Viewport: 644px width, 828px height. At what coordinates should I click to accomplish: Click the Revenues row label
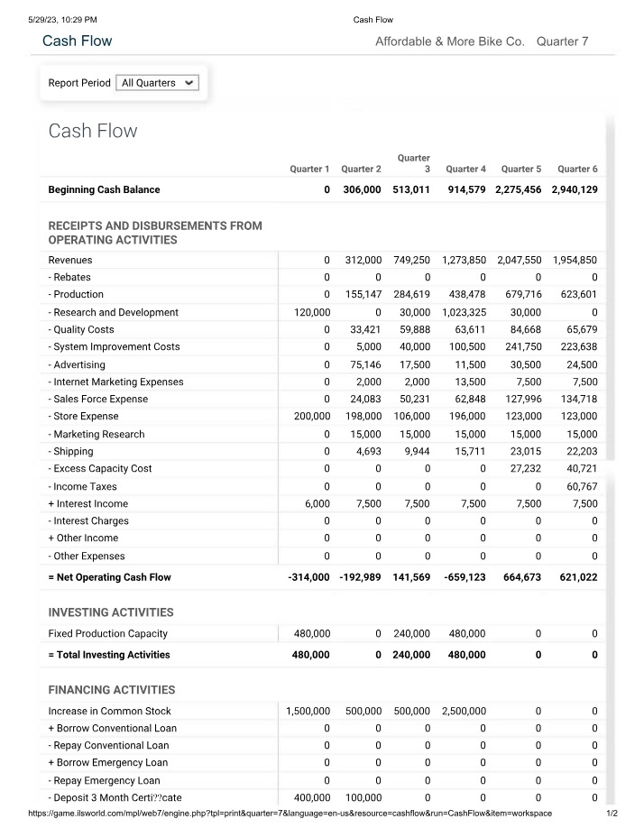(x=70, y=260)
